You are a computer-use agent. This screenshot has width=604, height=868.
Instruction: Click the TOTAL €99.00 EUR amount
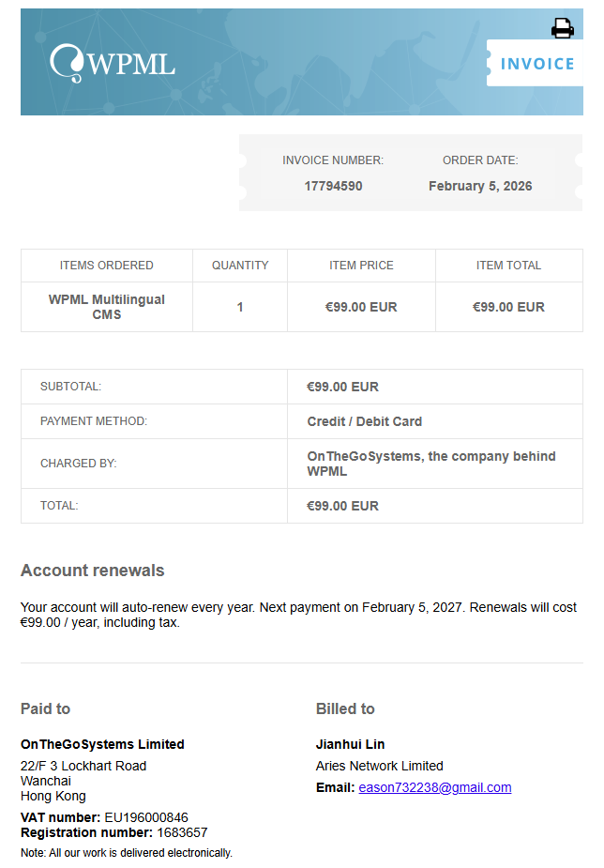tap(342, 506)
